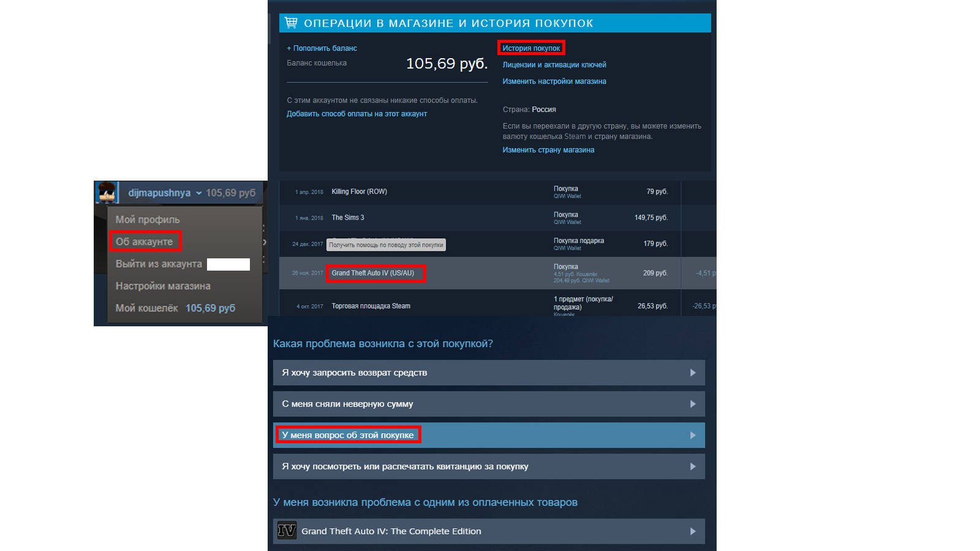Open 'Лицензии и активации ключей' link

[x=554, y=64]
